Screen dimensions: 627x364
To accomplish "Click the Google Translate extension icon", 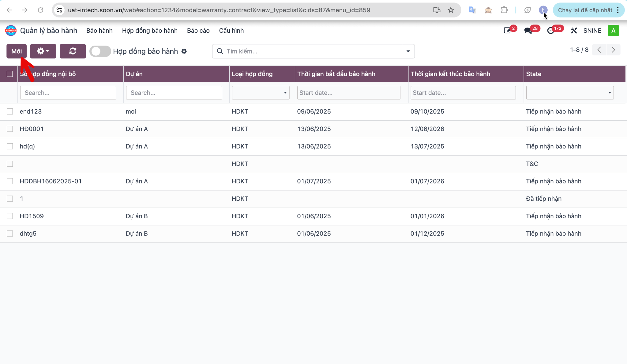I will 472,10.
